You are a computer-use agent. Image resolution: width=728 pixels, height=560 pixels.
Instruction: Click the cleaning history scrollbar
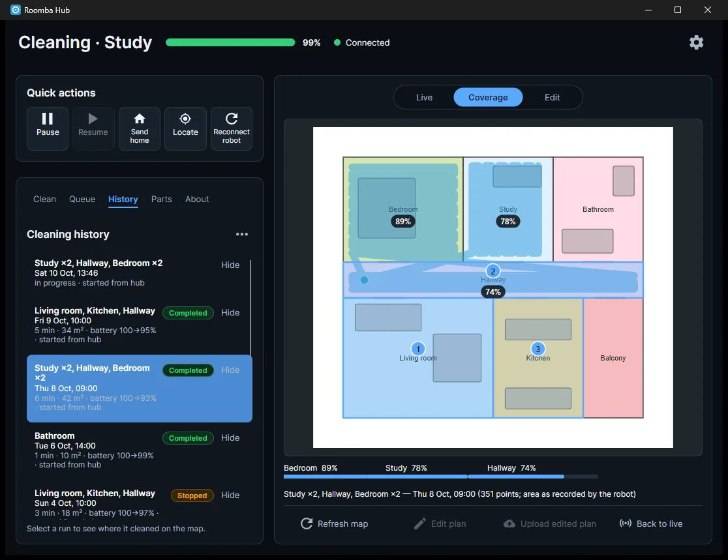coord(250,308)
